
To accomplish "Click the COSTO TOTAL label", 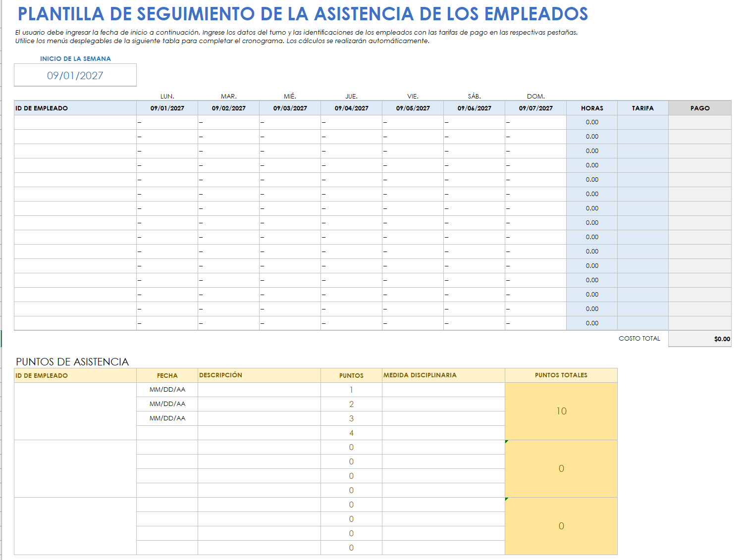I will (639, 339).
